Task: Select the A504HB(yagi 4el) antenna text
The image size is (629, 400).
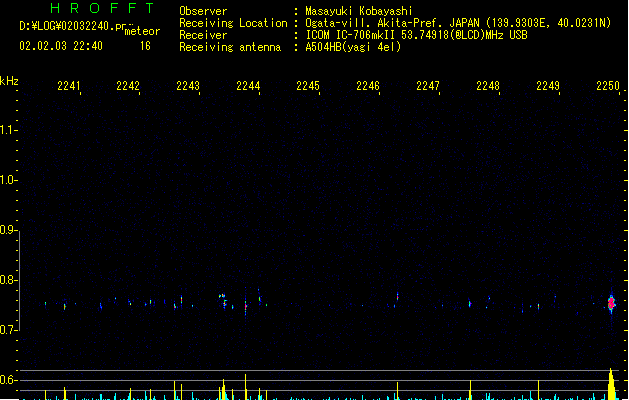Action: pyautogui.click(x=353, y=47)
